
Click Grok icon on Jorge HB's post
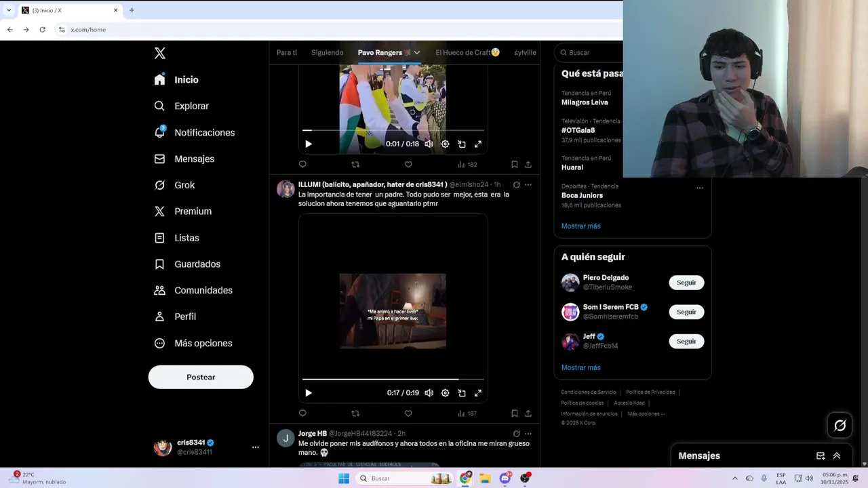[x=516, y=433]
